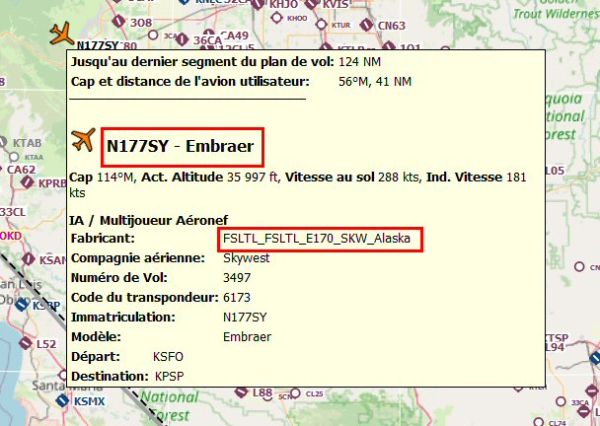Select the KSMX blue airport symbol
The width and height of the screenshot is (600, 426).
point(62,401)
